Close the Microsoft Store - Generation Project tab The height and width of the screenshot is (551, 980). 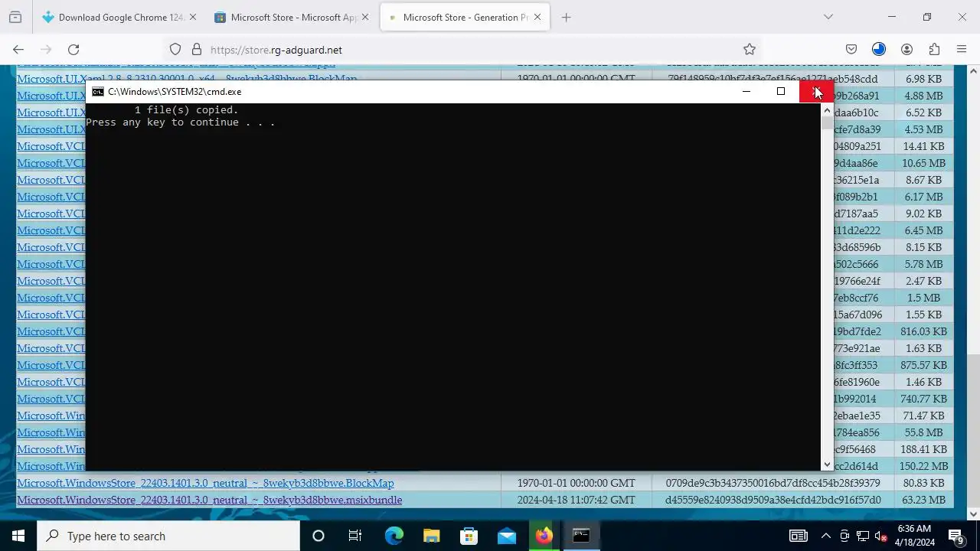click(x=537, y=17)
